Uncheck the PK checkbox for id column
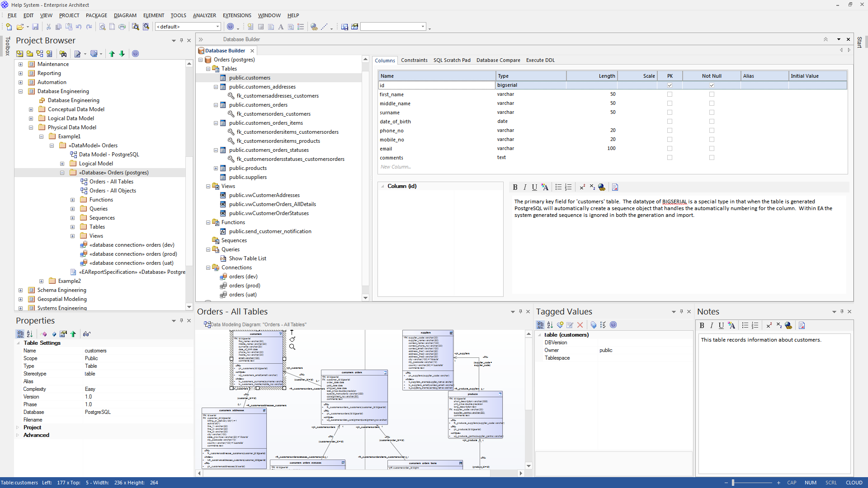Viewport: 868px width, 488px height. click(x=670, y=85)
